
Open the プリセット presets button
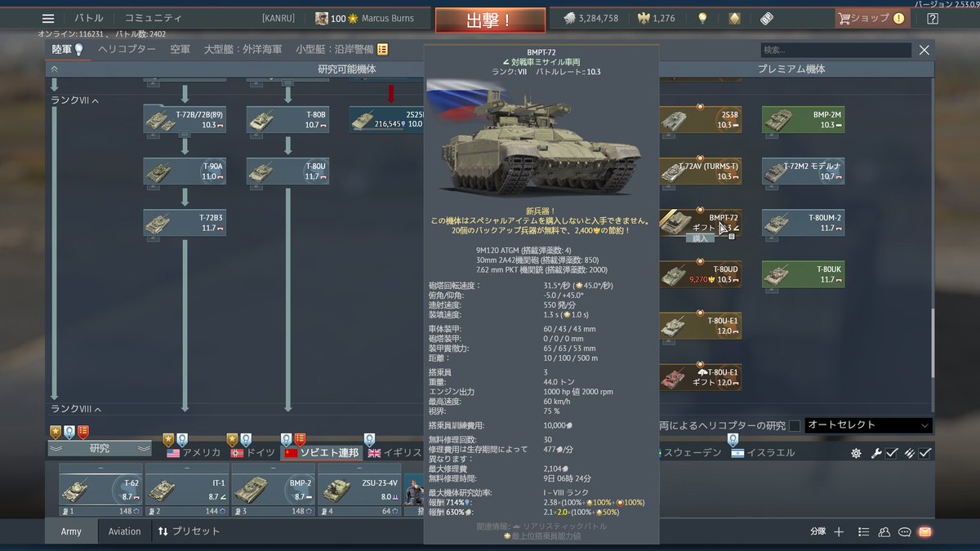pyautogui.click(x=189, y=531)
